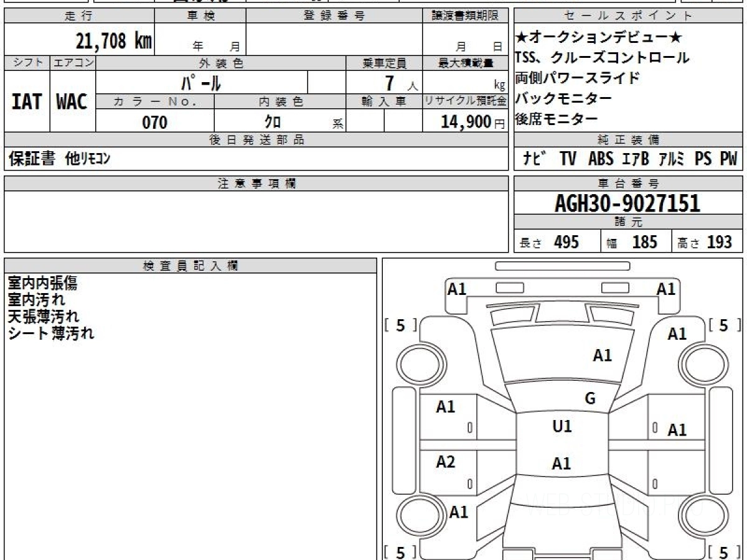Click the U1 mark on the diagram
This screenshot has width=747, height=560.
[x=562, y=427]
